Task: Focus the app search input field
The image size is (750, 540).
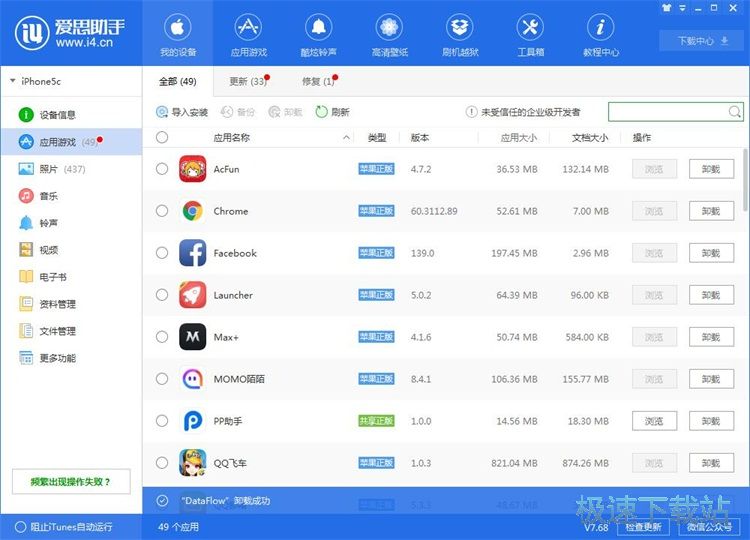Action: click(x=676, y=112)
